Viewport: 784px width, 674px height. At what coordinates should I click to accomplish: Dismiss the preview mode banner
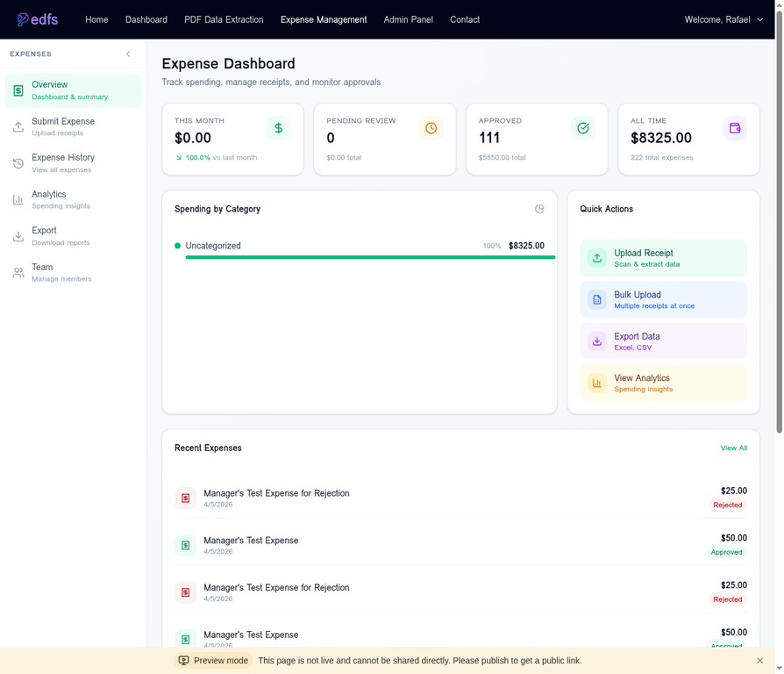760,661
